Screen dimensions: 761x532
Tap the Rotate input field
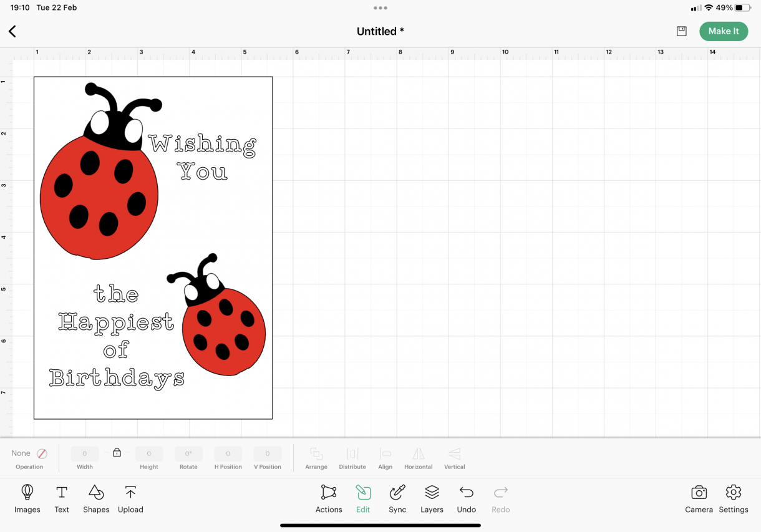click(188, 453)
